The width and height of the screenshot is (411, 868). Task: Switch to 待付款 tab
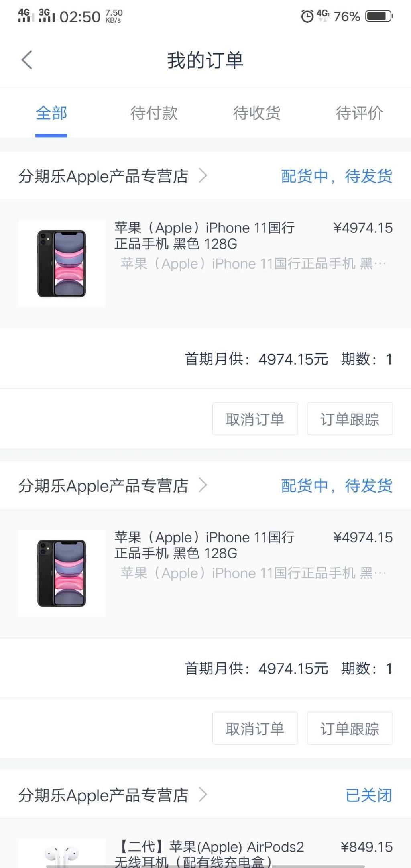click(154, 113)
